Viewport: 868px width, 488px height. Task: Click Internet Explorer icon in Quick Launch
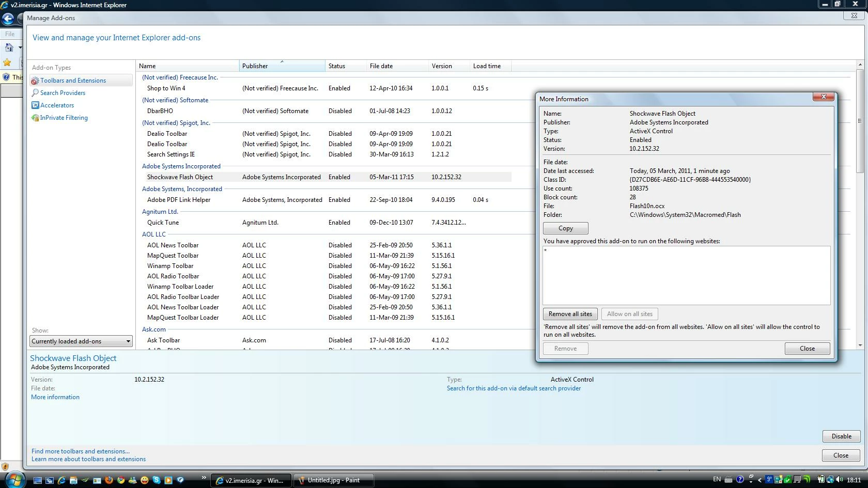point(61,480)
